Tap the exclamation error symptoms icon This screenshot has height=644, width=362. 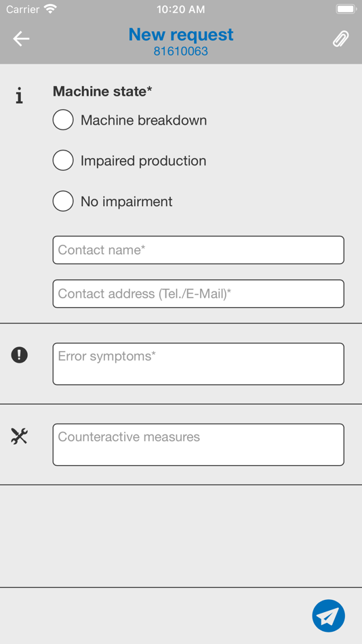(x=19, y=355)
